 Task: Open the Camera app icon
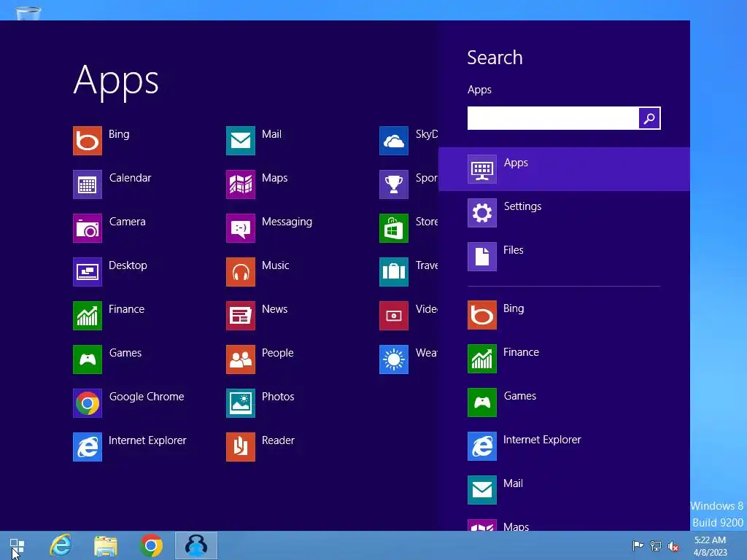(88, 228)
